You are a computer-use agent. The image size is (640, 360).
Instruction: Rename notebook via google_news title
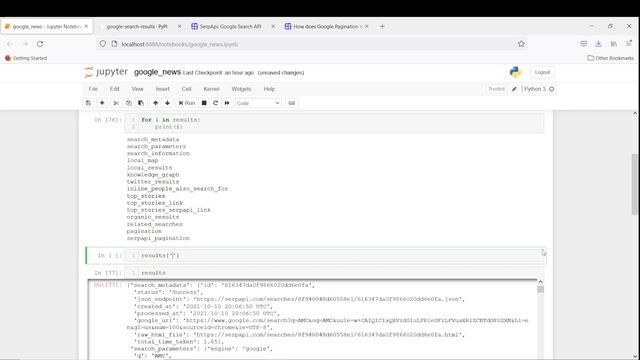[157, 72]
